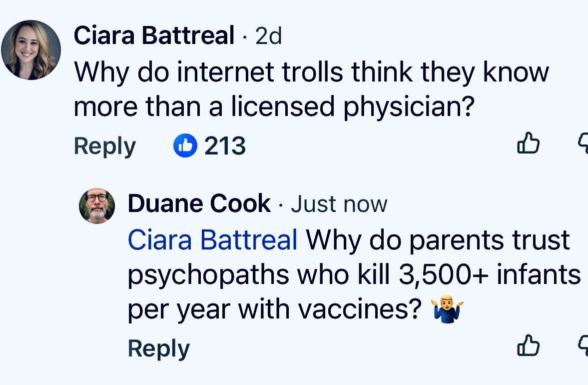Click thumbs-down on Duane Cook's reply
The image size is (588, 385).
point(584,345)
